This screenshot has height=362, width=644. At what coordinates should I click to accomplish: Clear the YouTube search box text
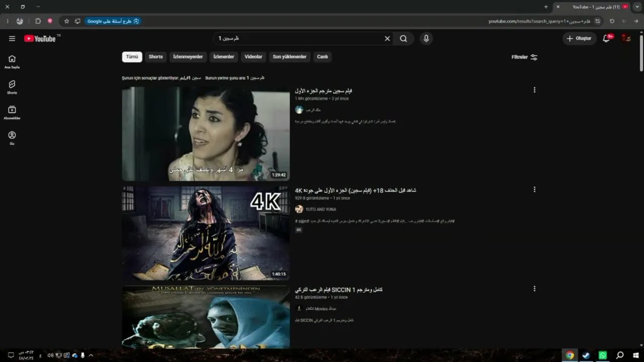point(387,39)
